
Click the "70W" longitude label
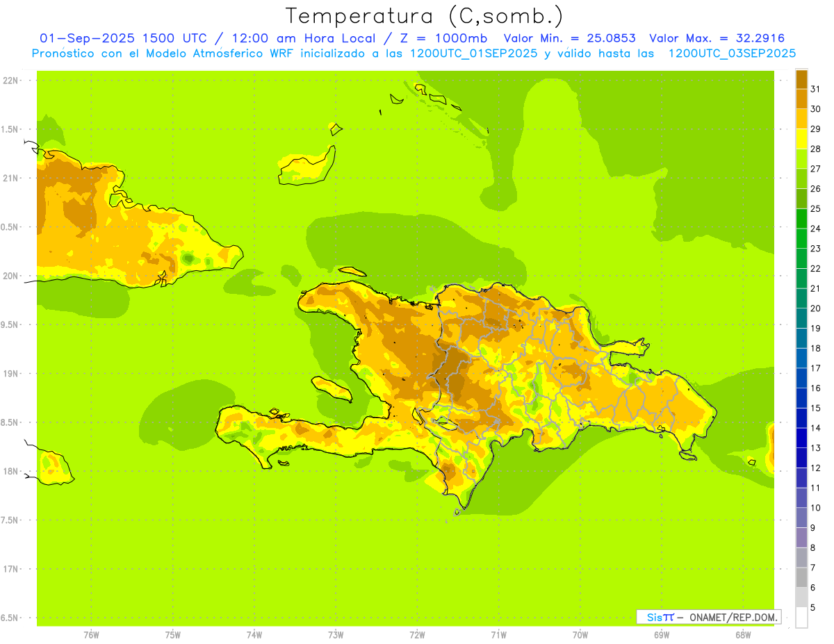coord(580,635)
